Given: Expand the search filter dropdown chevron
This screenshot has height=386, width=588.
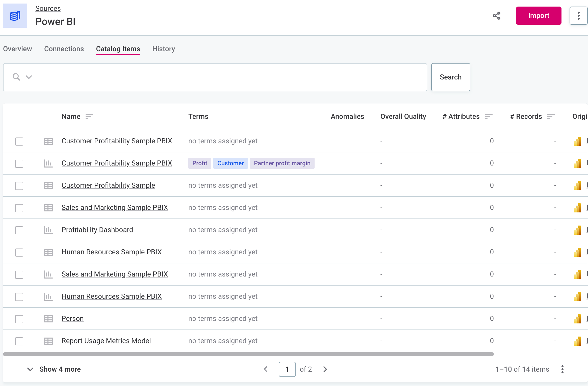Looking at the screenshot, I should tap(29, 77).
